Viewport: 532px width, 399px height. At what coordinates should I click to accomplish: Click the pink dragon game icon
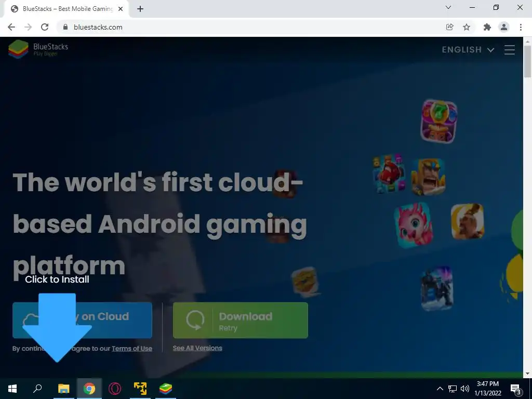pyautogui.click(x=414, y=224)
